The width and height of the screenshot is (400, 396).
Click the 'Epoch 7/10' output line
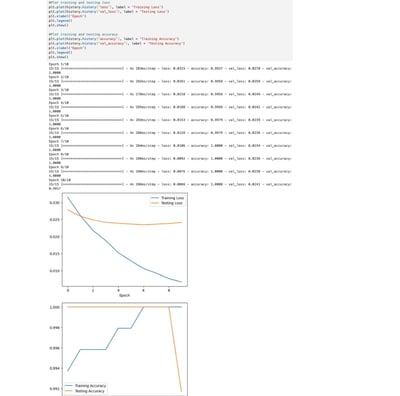(59, 141)
